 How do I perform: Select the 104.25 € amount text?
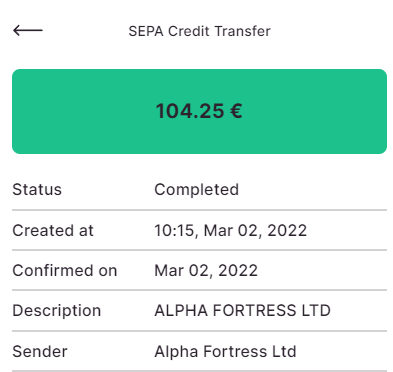(199, 111)
